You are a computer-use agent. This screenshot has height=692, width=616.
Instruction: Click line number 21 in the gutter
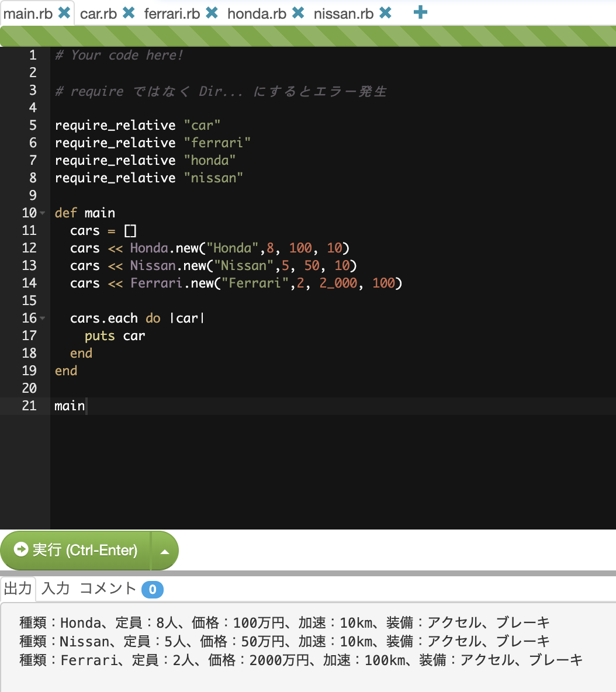click(x=29, y=406)
